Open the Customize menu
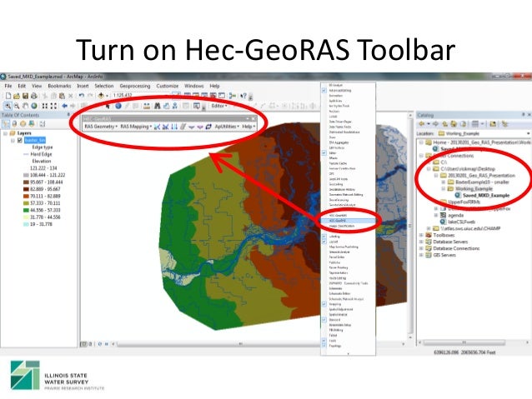 point(168,86)
